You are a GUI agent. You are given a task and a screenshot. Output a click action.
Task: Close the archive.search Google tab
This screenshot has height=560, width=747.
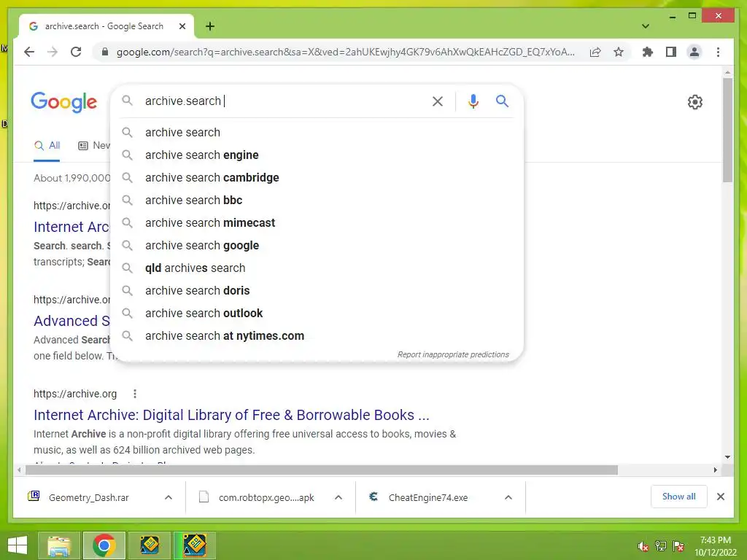point(182,26)
